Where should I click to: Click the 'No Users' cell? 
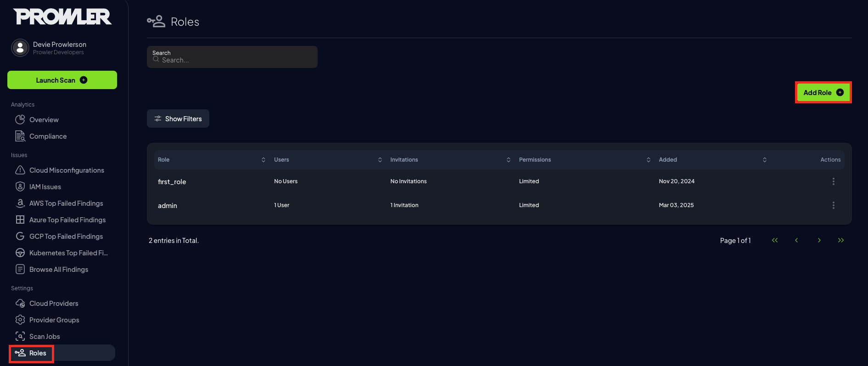pyautogui.click(x=286, y=181)
